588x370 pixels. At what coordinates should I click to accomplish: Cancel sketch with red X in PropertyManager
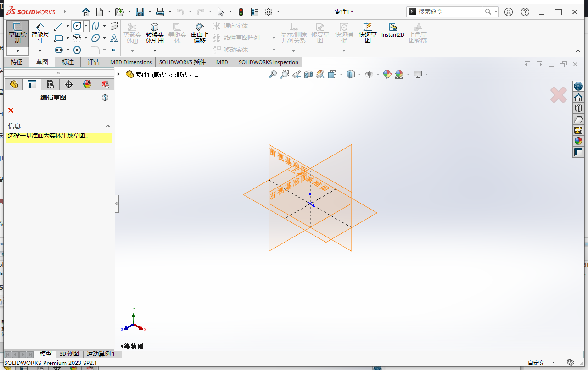coord(11,110)
